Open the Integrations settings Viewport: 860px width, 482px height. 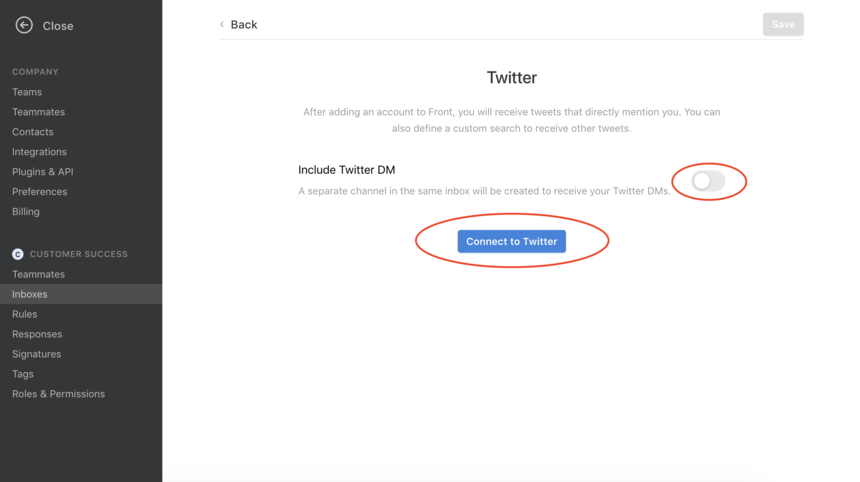(39, 152)
